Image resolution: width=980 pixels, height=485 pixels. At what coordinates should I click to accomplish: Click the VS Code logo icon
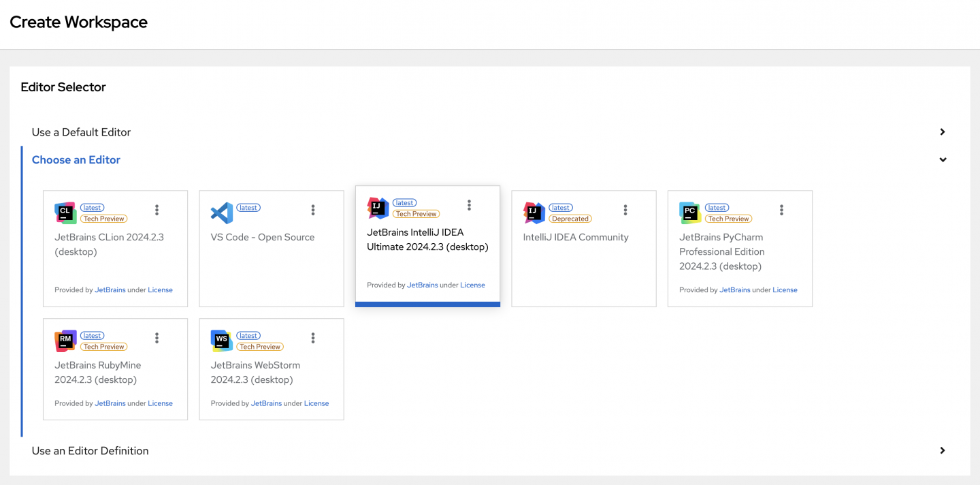(222, 213)
